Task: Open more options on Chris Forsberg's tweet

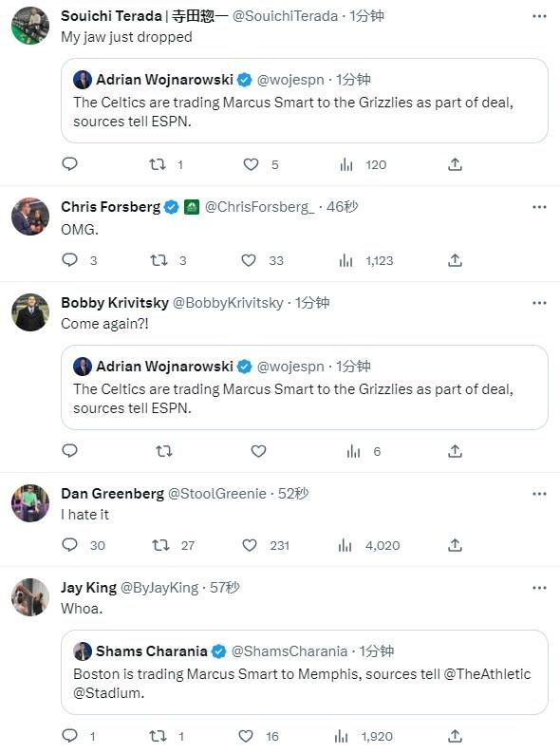Action: pos(539,207)
